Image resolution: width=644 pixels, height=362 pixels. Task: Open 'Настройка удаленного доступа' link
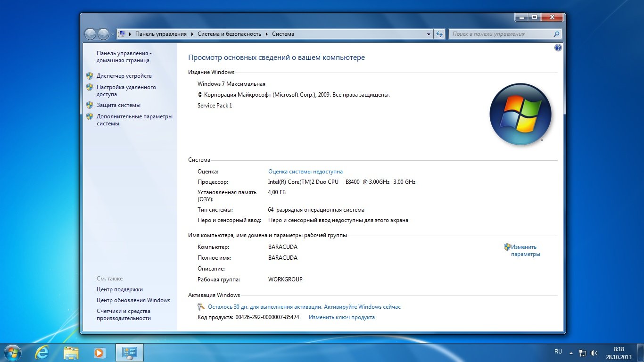click(x=126, y=90)
